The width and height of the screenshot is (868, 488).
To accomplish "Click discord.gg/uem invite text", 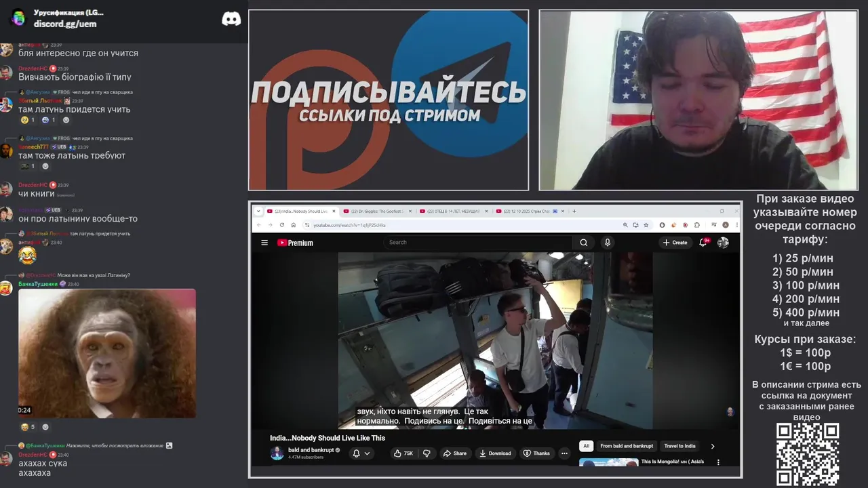I will (65, 24).
